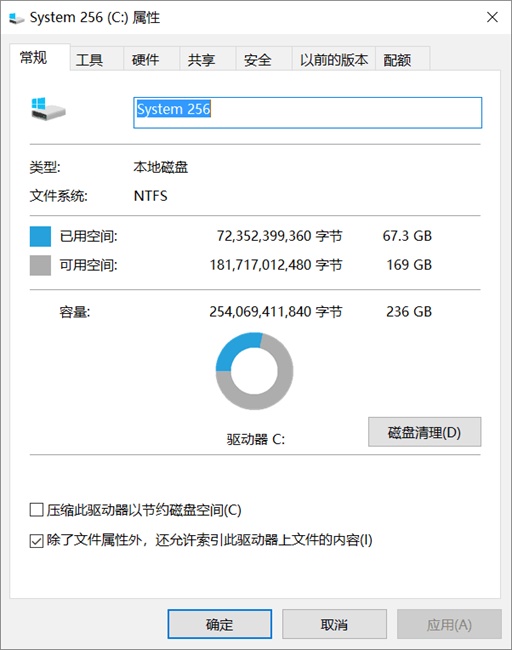Image resolution: width=512 pixels, height=650 pixels.
Task: Click the 应用(A) button
Action: point(449,624)
